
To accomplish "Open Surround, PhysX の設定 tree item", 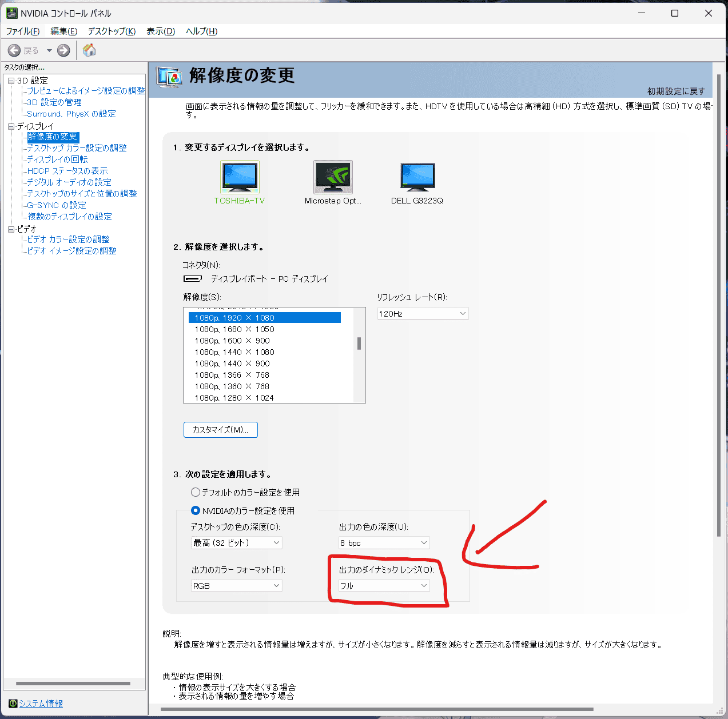I will point(71,114).
